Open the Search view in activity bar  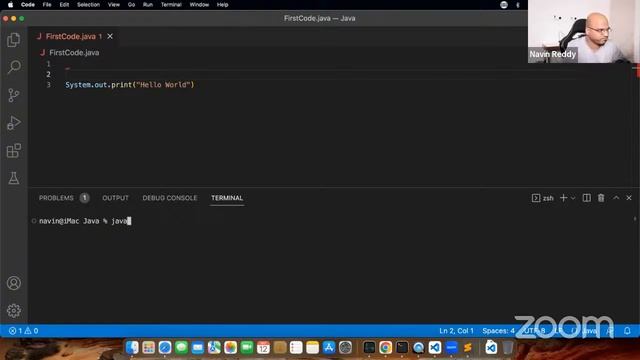pyautogui.click(x=14, y=67)
